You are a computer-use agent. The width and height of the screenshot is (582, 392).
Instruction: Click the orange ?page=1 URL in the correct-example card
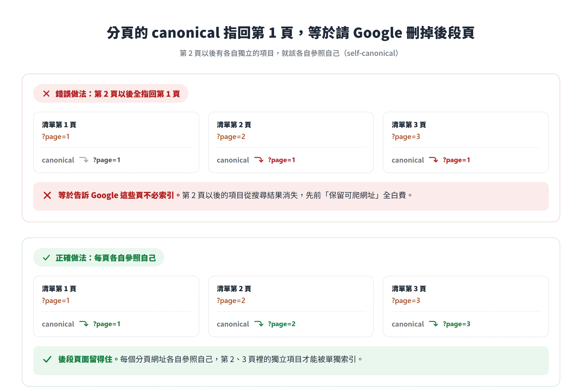(x=55, y=300)
